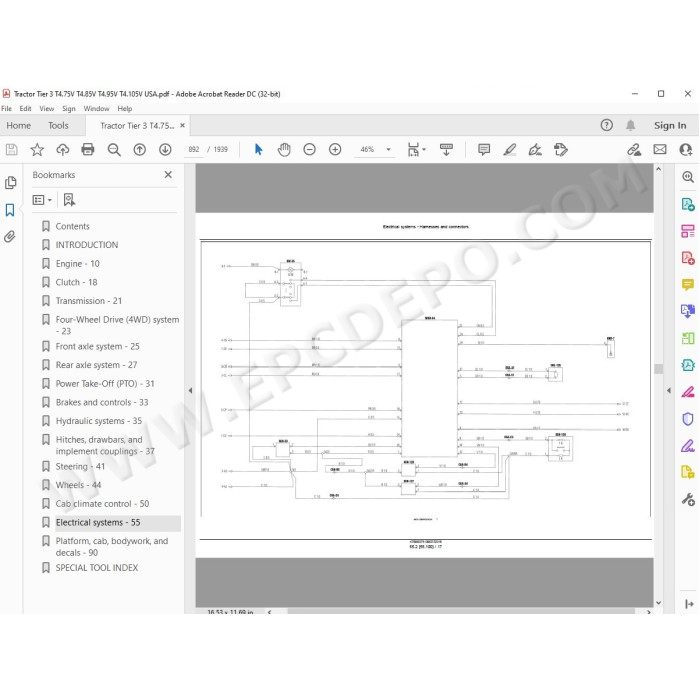The image size is (700, 700).
Task: Open the Create PDF tool in right pane
Action: [688, 258]
